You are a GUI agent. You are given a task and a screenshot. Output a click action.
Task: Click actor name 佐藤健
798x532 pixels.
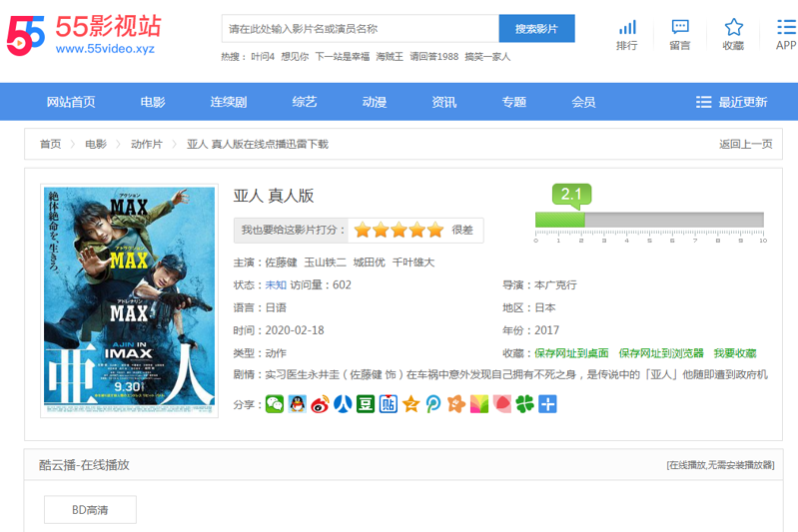(281, 263)
